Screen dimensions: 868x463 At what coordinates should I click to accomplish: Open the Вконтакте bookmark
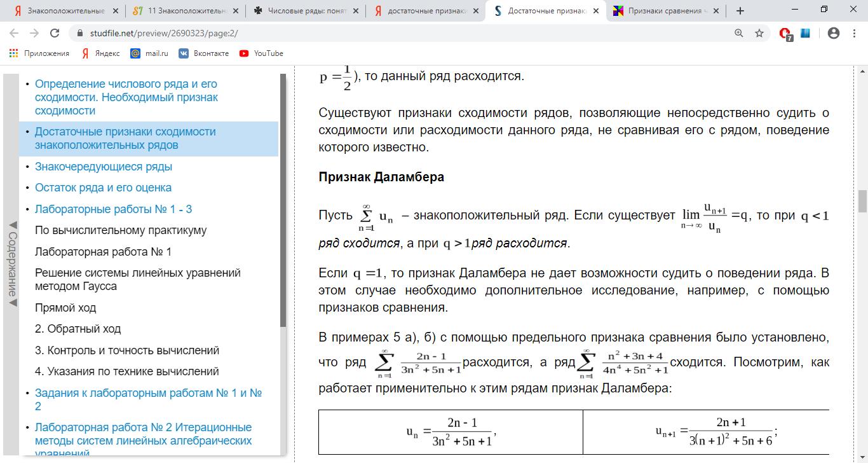(x=203, y=53)
